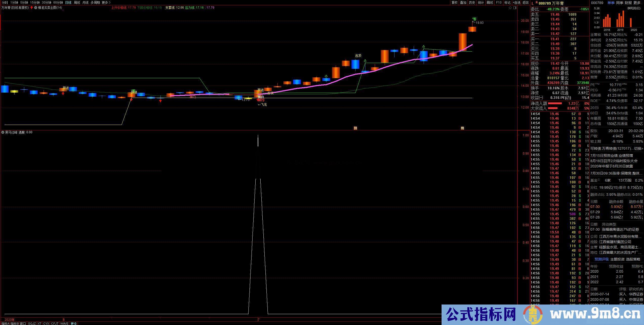Image resolution: width=644 pixels, height=325 pixels.
Task: Select the CYX indicator tab at bottom
Action: click(x=46, y=323)
